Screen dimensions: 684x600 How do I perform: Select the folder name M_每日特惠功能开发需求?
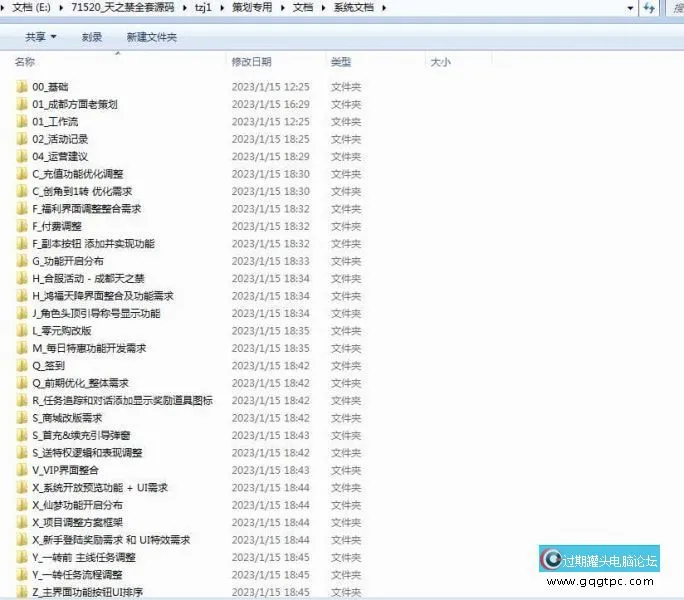[89, 348]
